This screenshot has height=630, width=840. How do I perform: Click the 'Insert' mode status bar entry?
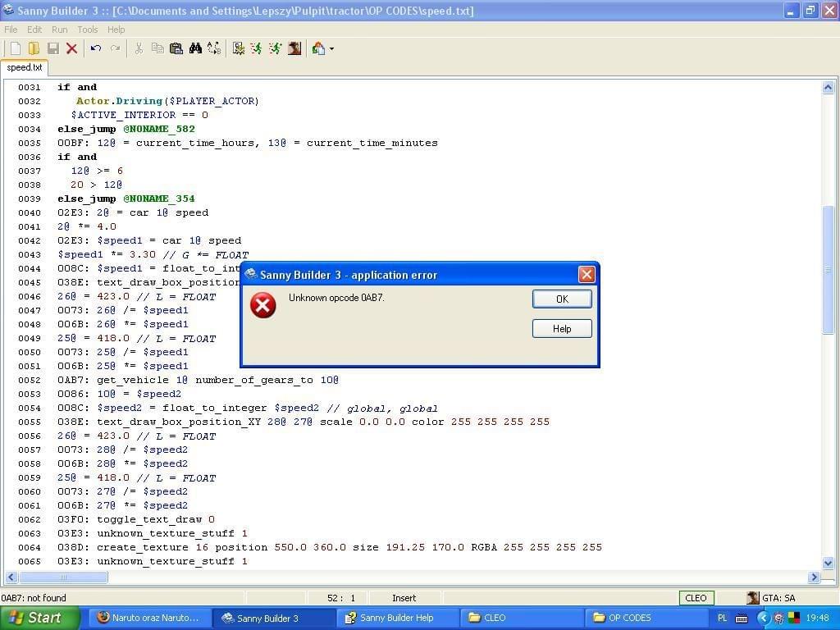click(404, 598)
